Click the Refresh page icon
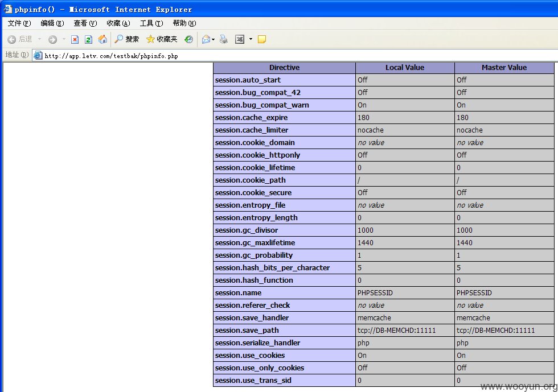The image size is (558, 392). coord(89,39)
